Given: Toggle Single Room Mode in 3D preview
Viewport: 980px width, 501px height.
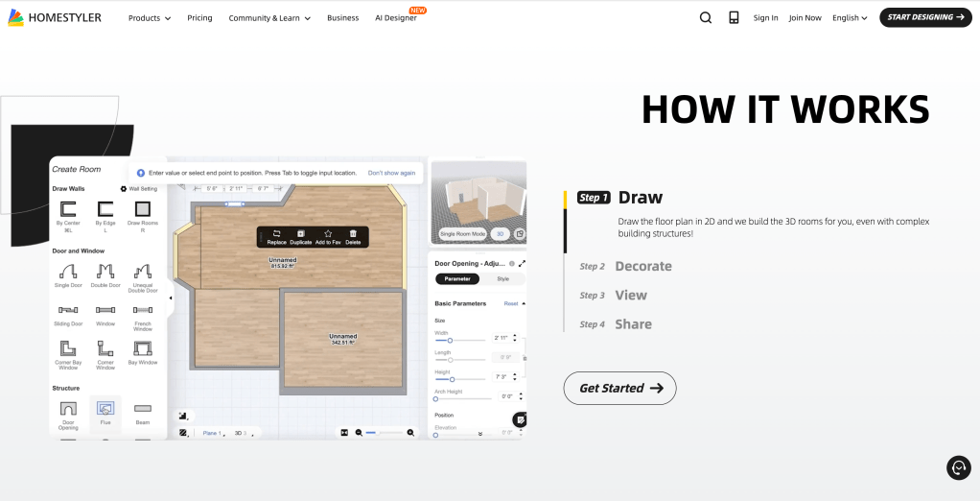Looking at the screenshot, I should coord(462,233).
